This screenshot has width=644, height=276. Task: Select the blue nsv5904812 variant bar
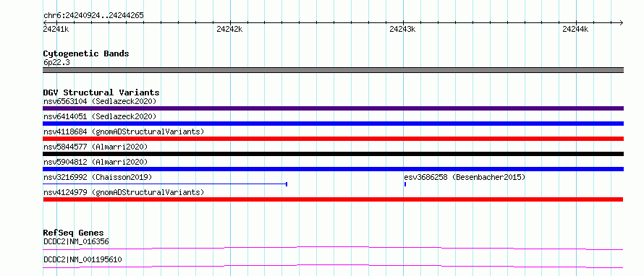tap(334, 169)
